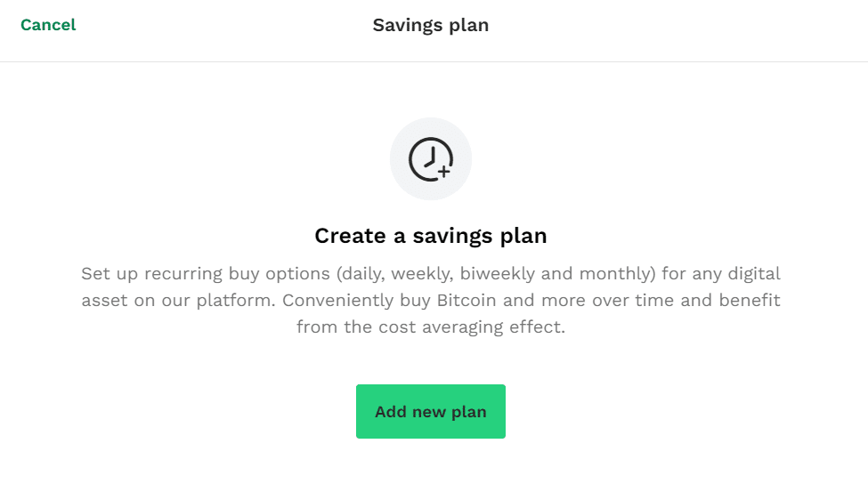
Task: Click the word monthly in the description
Action: tap(614, 274)
